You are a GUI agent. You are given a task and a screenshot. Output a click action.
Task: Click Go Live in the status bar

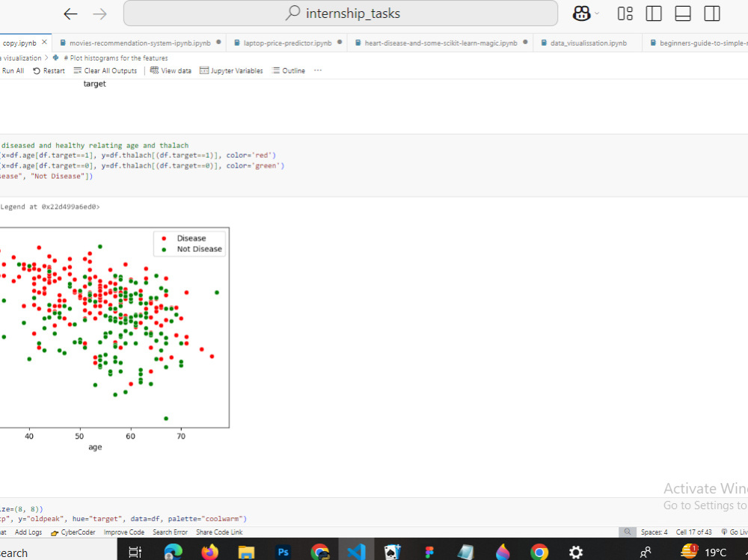[735, 532]
